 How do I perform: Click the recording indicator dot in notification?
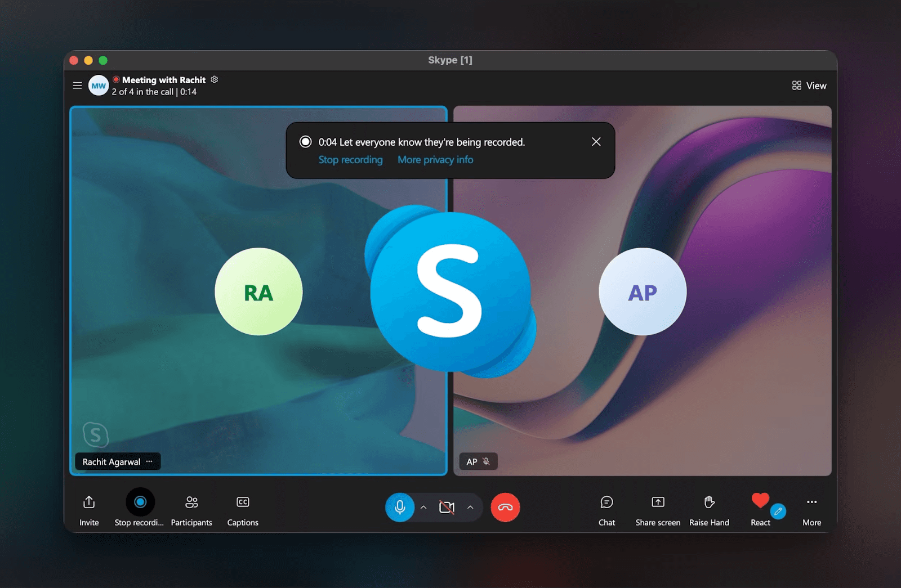tap(305, 142)
